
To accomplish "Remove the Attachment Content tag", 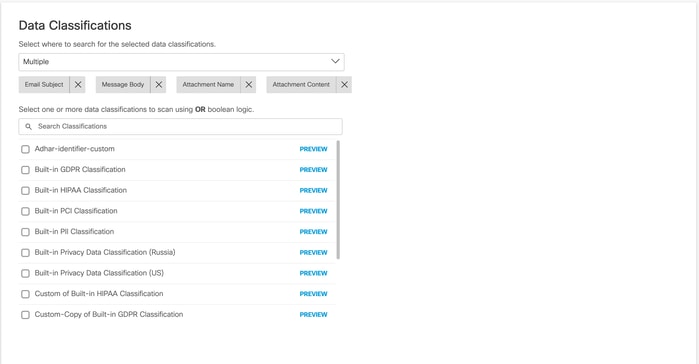I will point(344,85).
